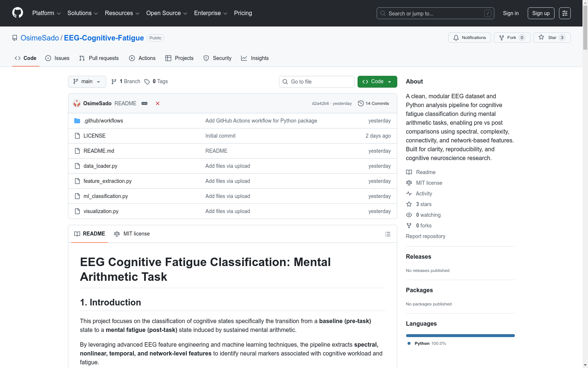Open the README outline icon
The width and height of the screenshot is (588, 368).
[x=387, y=234]
